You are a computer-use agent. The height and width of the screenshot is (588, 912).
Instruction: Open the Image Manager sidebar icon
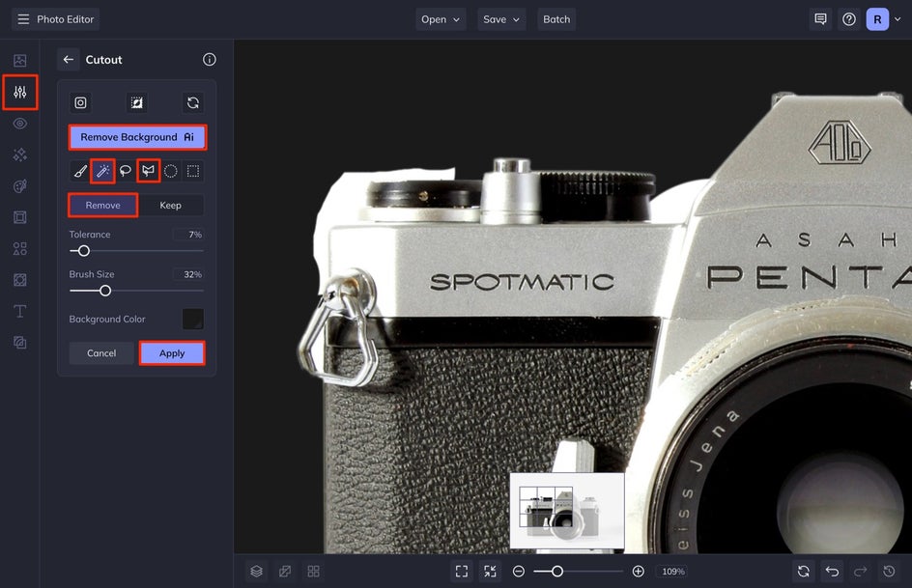point(19,61)
